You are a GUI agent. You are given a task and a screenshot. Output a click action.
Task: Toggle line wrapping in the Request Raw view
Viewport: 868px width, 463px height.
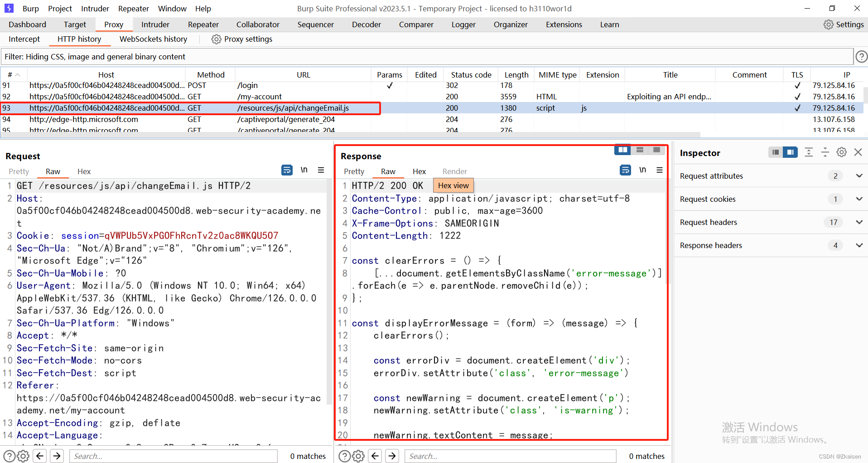[287, 170]
